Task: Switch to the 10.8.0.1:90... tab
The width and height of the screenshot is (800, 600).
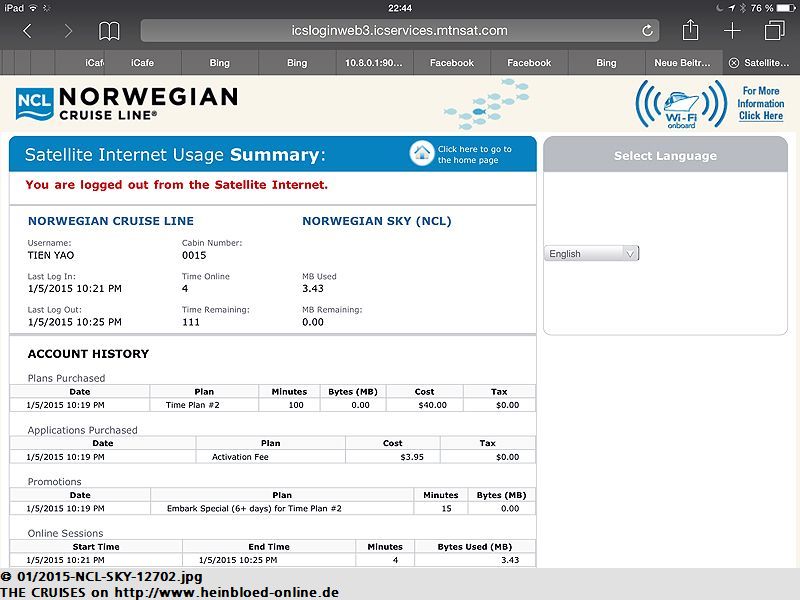Action: (374, 63)
